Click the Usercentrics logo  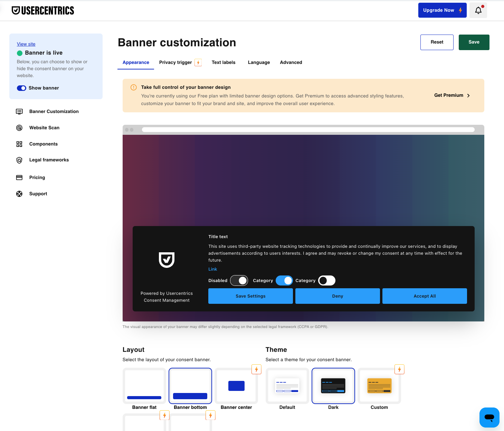pos(43,10)
